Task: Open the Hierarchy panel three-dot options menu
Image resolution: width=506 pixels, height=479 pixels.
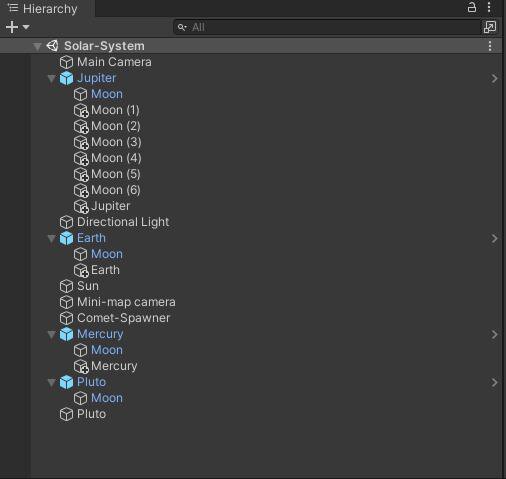Action: point(489,7)
